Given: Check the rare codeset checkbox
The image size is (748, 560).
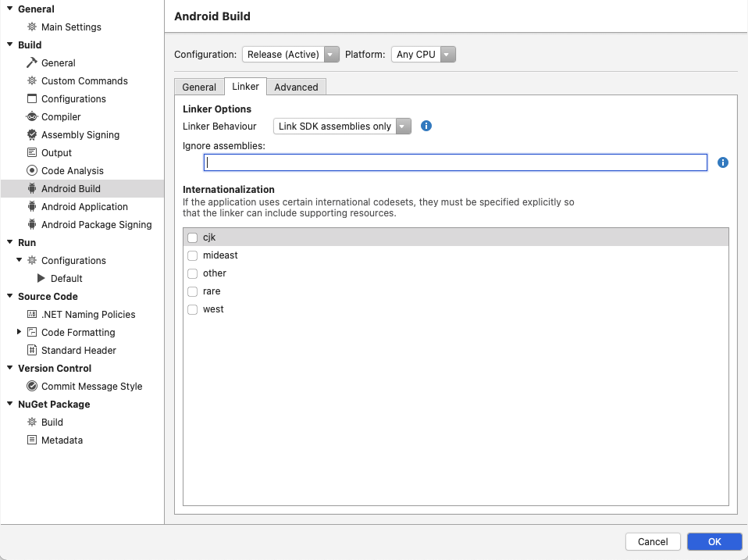Looking at the screenshot, I should [192, 291].
